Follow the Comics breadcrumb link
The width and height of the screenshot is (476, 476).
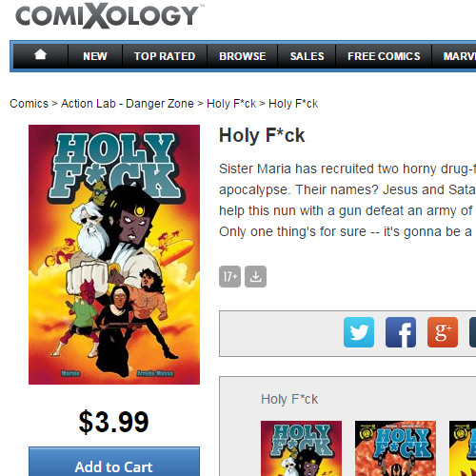[x=29, y=104]
